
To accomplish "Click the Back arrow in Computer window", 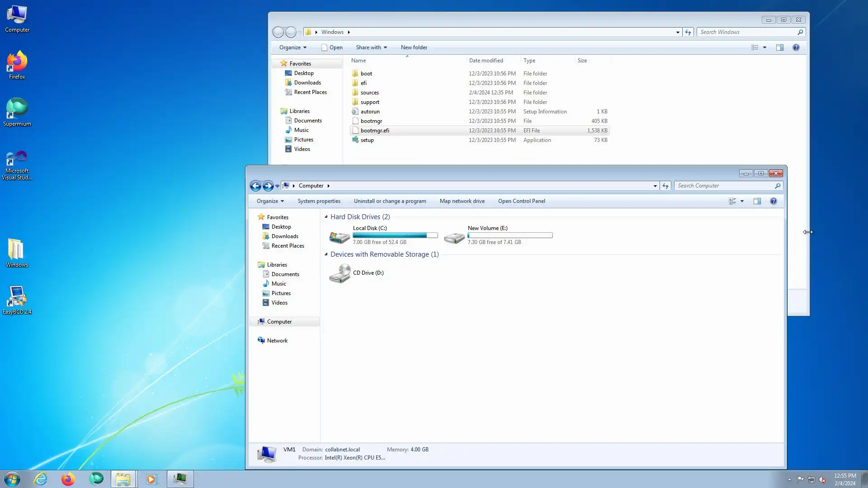I will tap(255, 186).
